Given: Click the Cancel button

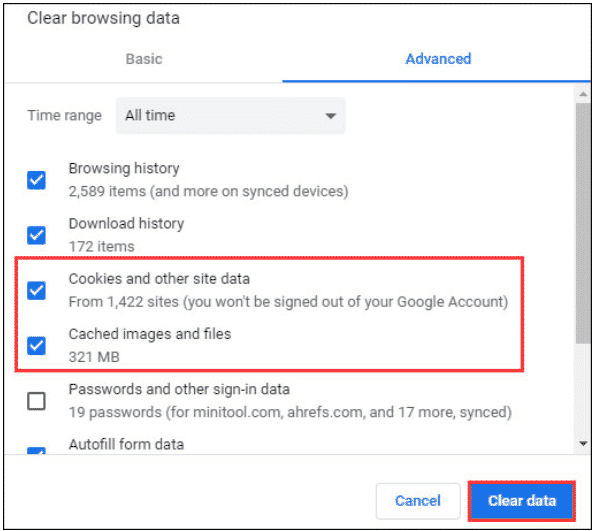Looking at the screenshot, I should (418, 501).
